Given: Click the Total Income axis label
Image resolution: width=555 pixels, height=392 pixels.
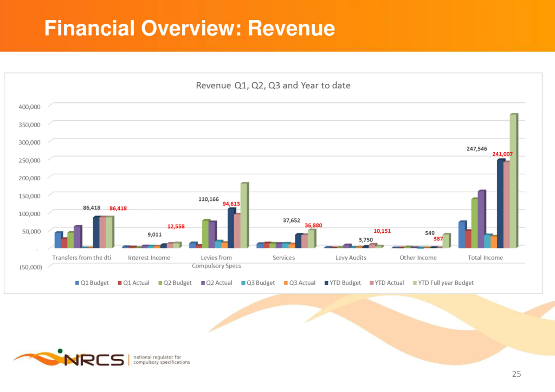Looking at the screenshot, I should click(485, 258).
